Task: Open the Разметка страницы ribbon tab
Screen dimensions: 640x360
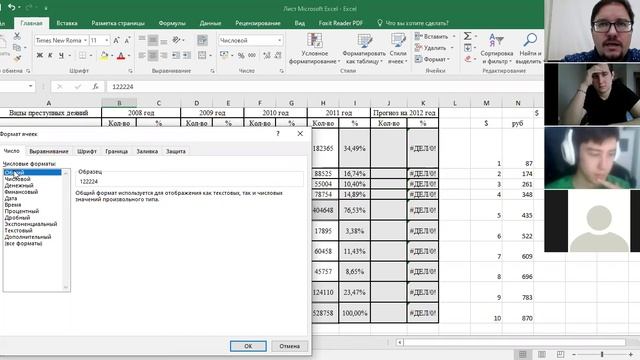Action: (x=118, y=23)
